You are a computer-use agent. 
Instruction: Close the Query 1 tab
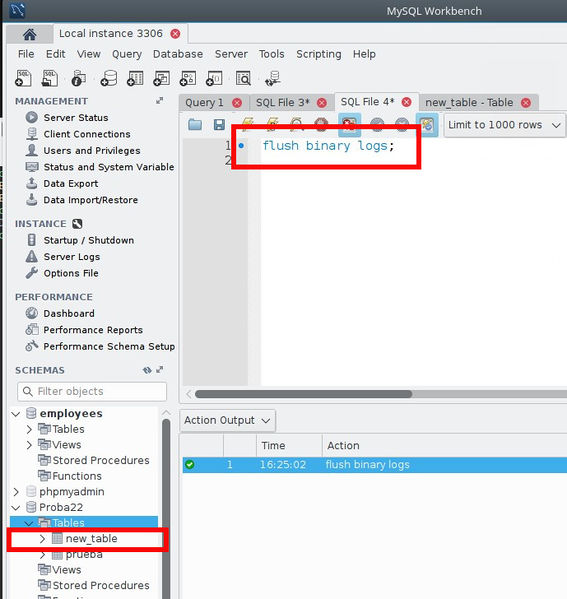click(237, 103)
